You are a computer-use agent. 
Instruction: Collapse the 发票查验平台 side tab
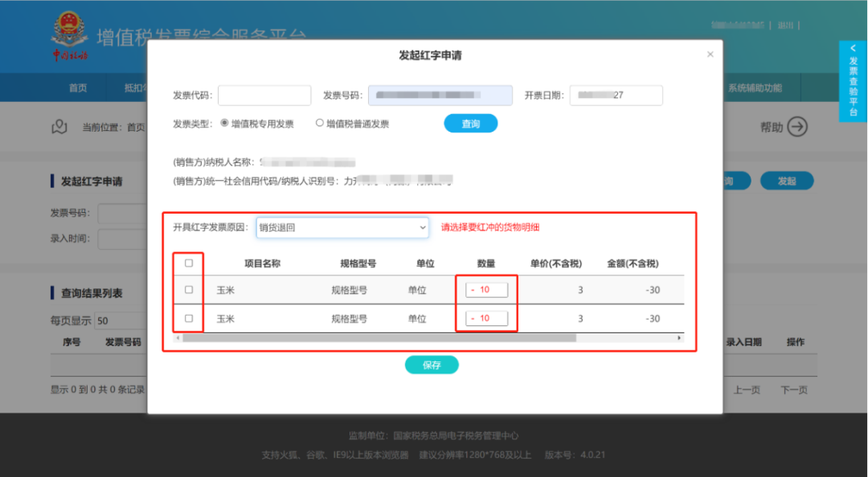coord(853,49)
